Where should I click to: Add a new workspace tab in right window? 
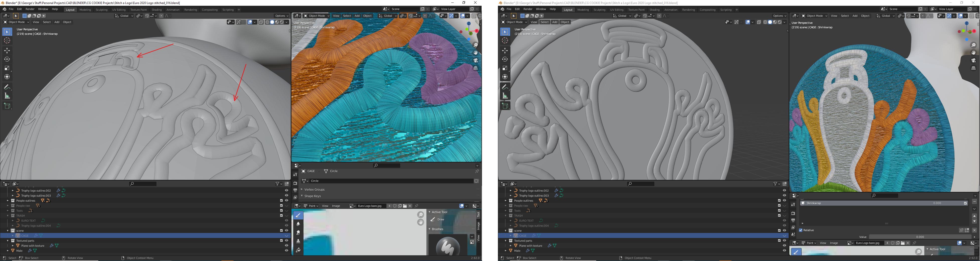[x=737, y=10]
